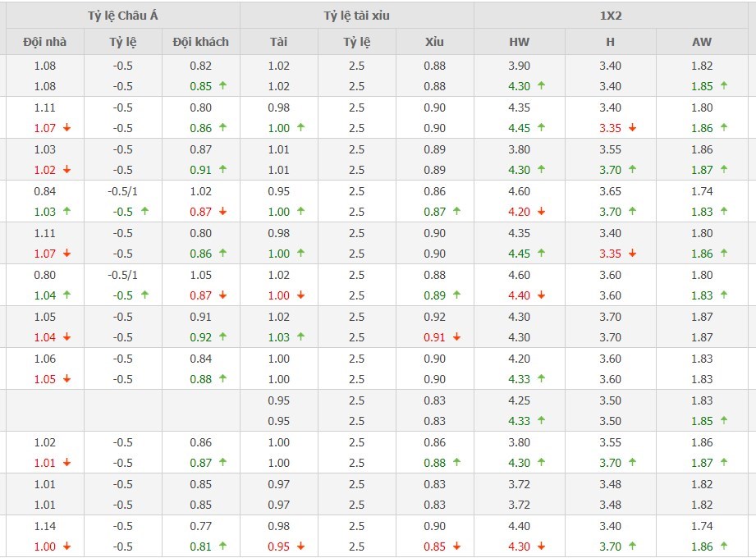Click red down arrow beside 1.04 Đội nhà
Screen dimensions: 756x558
(x=66, y=337)
